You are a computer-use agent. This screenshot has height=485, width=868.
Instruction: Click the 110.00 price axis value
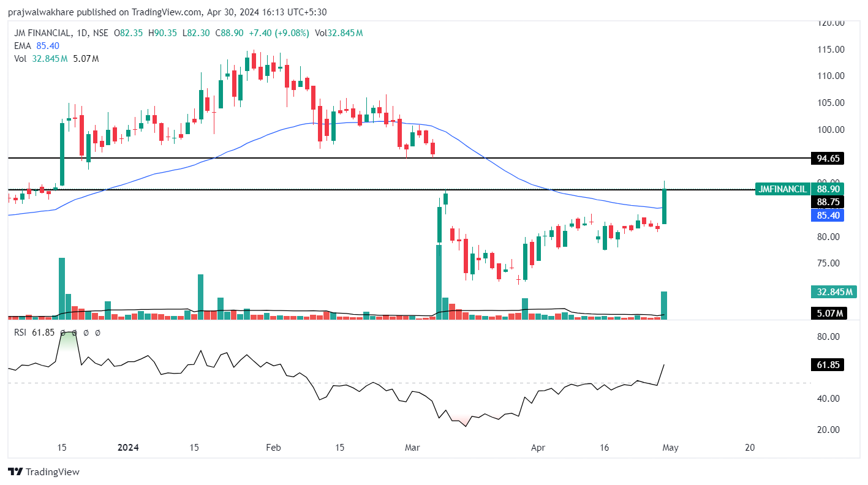point(832,76)
